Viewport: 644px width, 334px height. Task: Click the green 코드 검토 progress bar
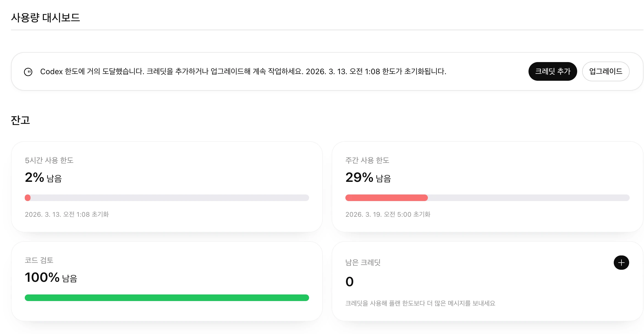pos(167,298)
